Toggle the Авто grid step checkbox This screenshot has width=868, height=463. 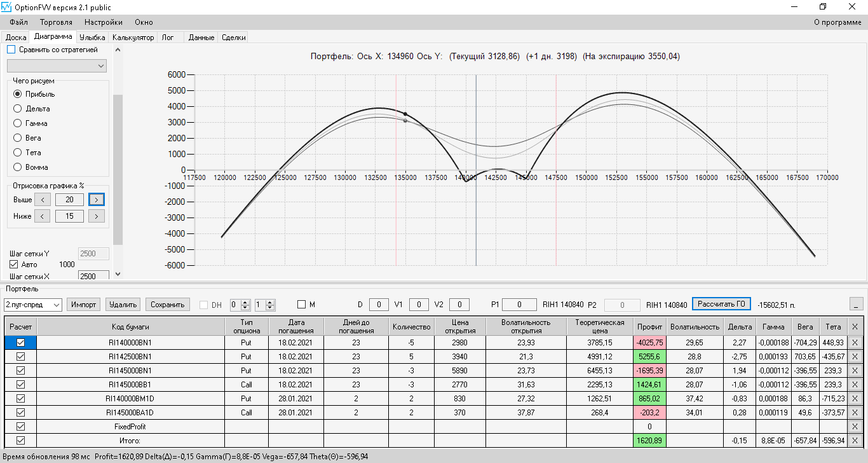point(14,265)
